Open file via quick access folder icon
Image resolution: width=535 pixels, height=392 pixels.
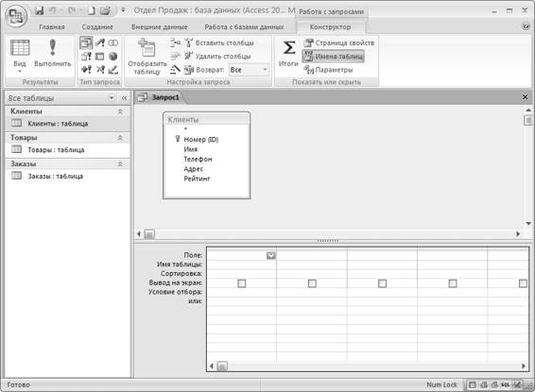click(x=105, y=11)
